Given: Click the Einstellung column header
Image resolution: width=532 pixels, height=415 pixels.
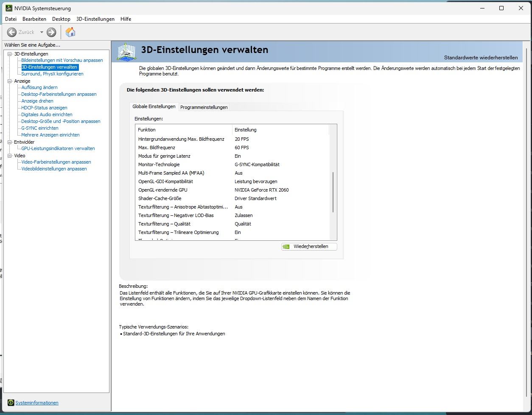Looking at the screenshot, I should point(280,130).
